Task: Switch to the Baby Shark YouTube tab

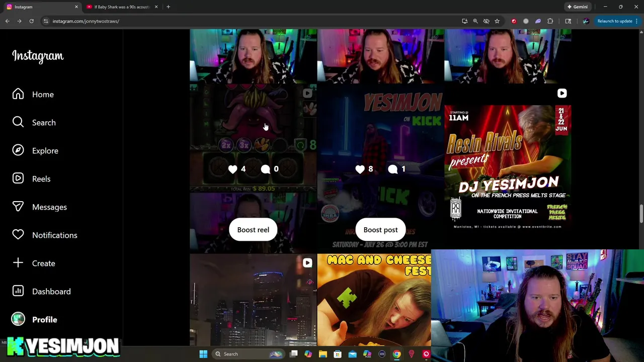Action: click(122, 7)
